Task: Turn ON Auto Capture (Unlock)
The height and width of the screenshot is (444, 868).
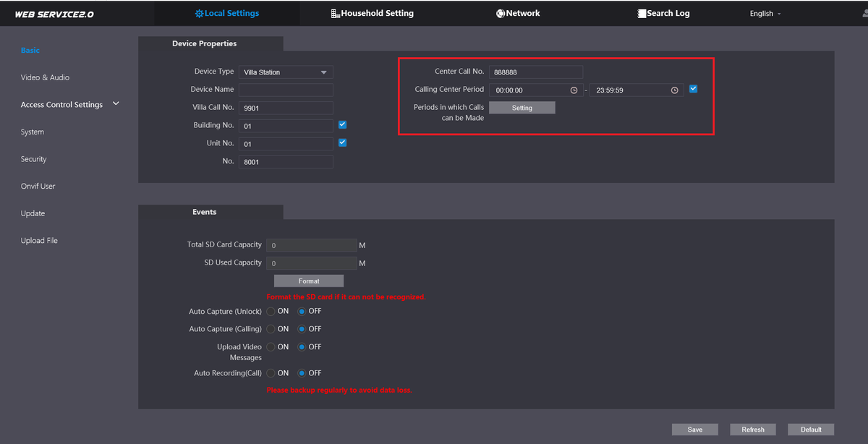Action: [271, 312]
